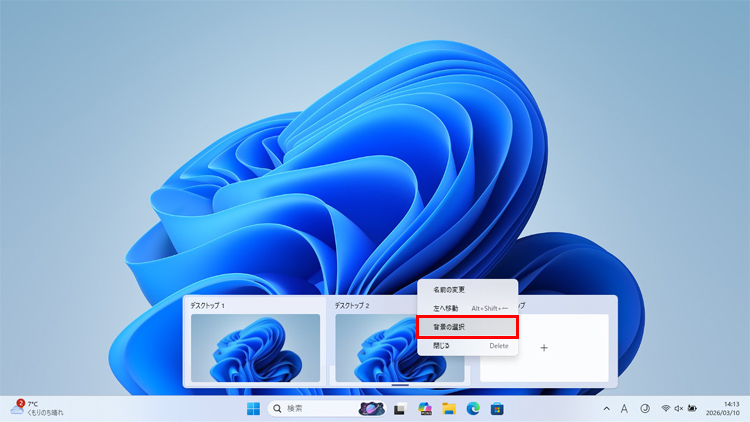Open Microsoft Store from the taskbar
The width and height of the screenshot is (750, 422).
coord(496,408)
